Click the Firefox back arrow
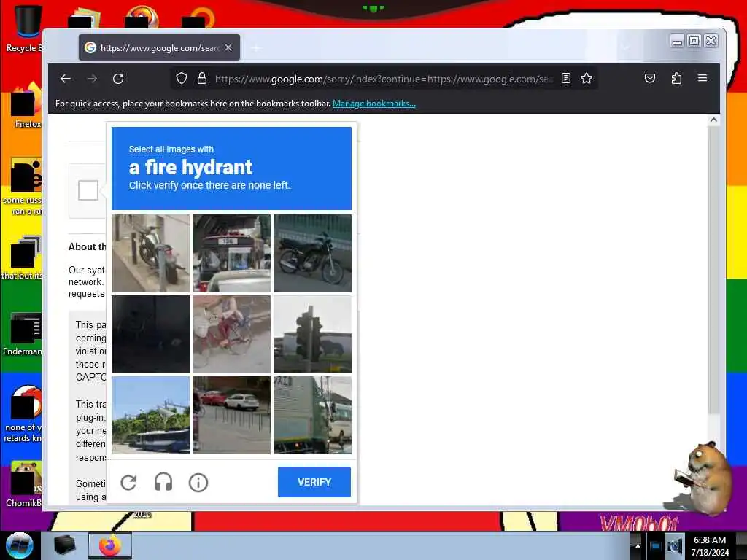 coord(66,79)
